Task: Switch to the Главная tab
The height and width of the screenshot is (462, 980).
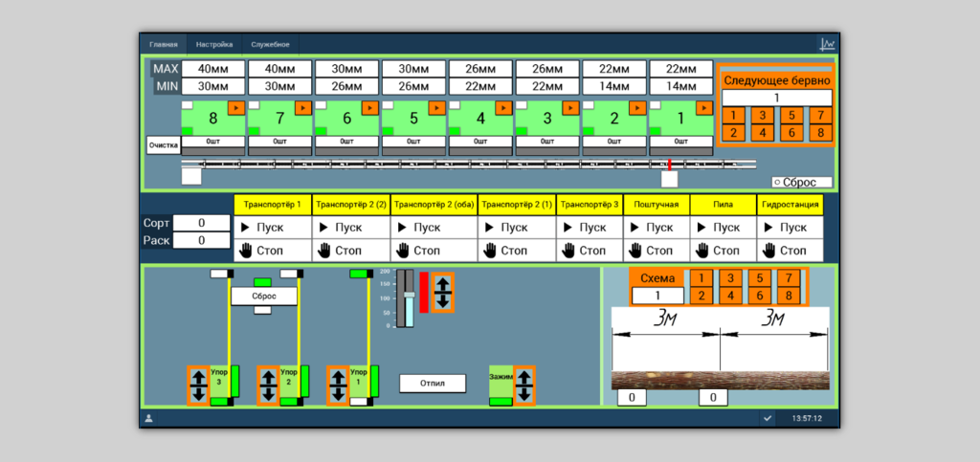Action: [164, 45]
